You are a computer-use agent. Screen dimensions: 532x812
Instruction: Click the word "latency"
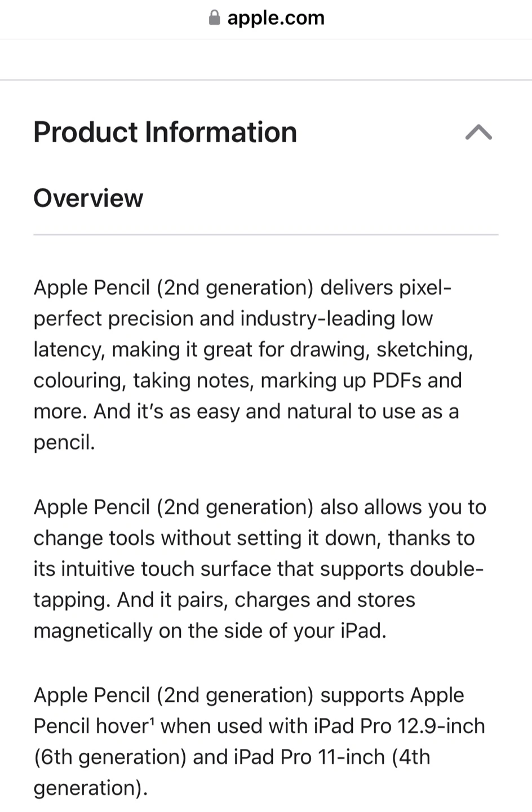69,350
